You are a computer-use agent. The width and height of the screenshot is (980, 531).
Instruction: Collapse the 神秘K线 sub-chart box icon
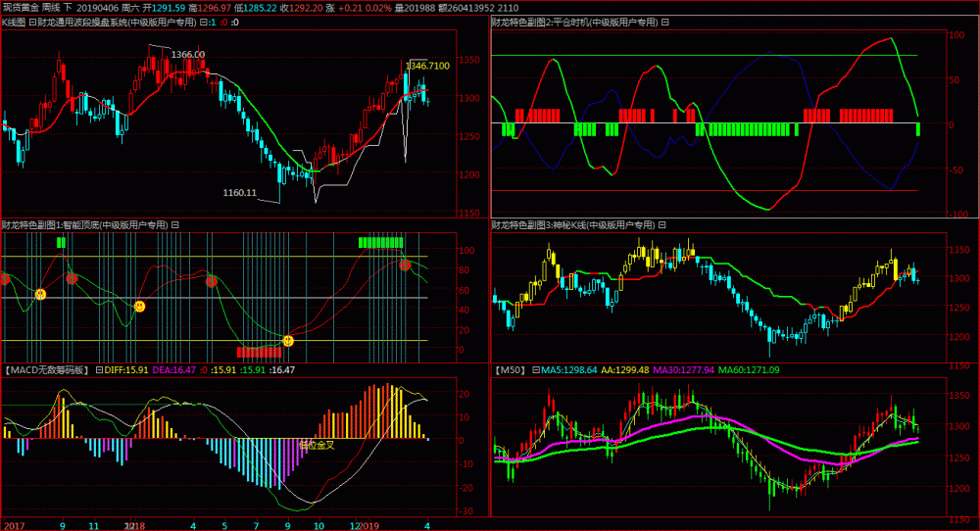click(x=661, y=225)
